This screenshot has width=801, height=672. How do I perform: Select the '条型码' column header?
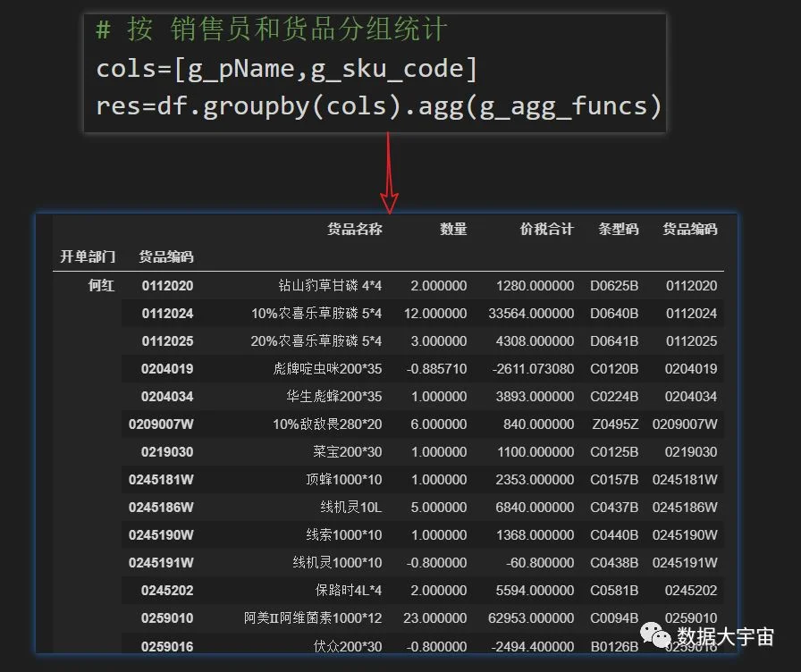[618, 229]
